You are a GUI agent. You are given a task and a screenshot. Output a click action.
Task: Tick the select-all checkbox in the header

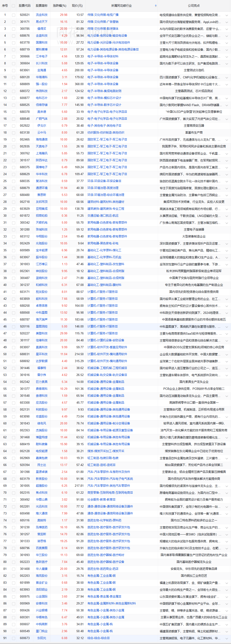click(13, 6)
